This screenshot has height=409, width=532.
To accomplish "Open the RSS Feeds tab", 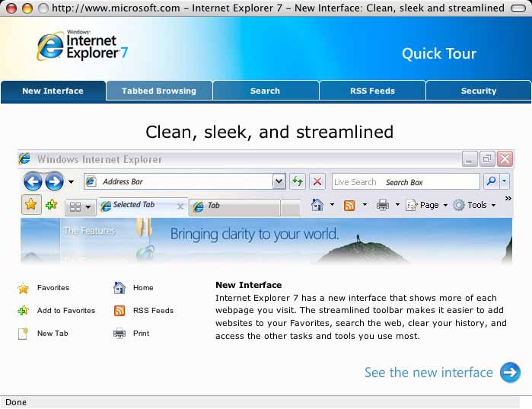I will (372, 91).
